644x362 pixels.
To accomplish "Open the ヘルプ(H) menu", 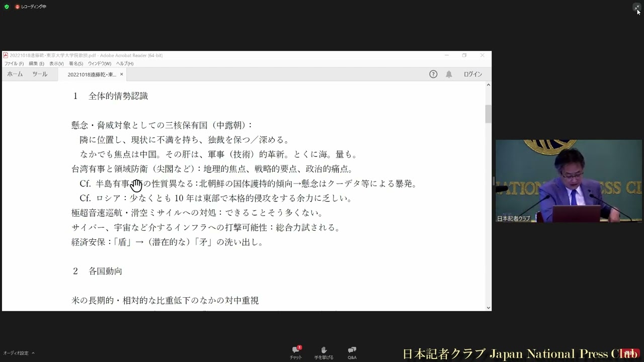I will [x=125, y=64].
